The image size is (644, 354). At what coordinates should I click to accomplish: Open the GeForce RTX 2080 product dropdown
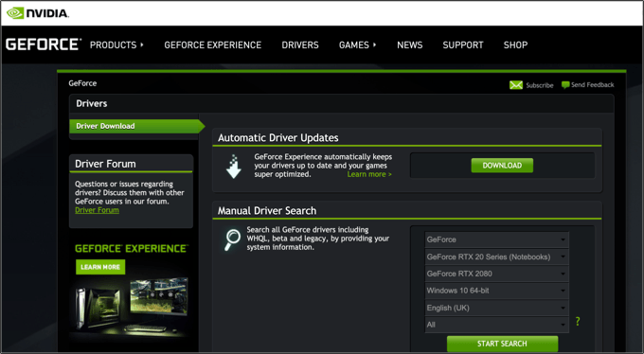pos(496,274)
